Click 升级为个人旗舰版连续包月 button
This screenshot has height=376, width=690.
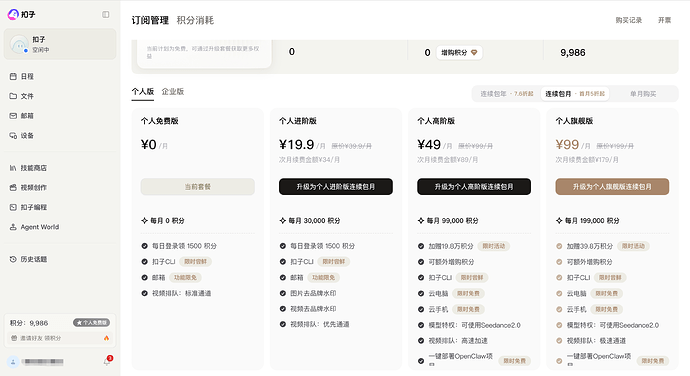coord(612,187)
